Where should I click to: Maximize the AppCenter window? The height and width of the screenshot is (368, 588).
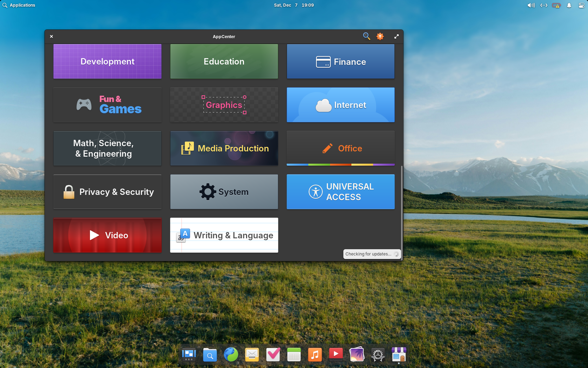pyautogui.click(x=397, y=36)
